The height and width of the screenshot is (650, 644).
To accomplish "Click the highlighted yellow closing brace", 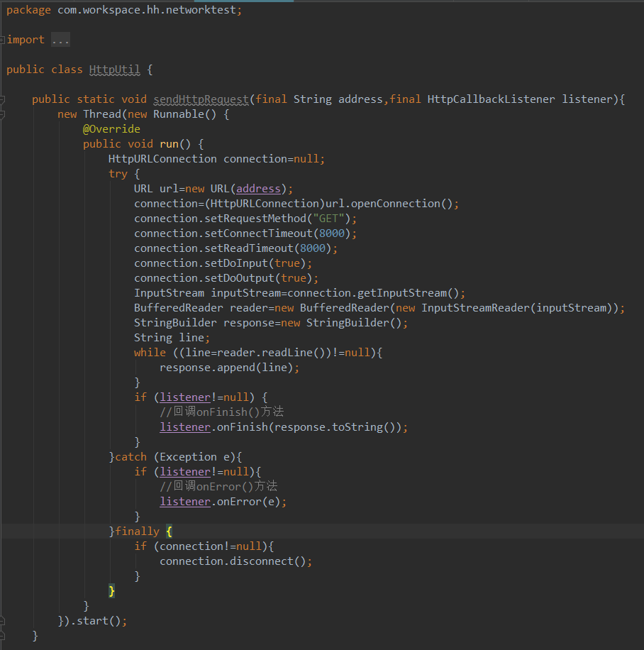I will pos(111,591).
